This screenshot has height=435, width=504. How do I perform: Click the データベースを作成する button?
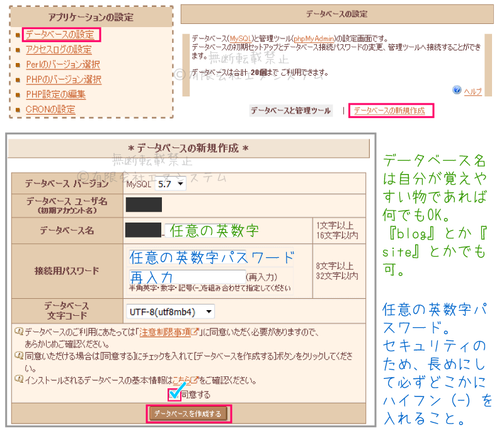(x=188, y=414)
